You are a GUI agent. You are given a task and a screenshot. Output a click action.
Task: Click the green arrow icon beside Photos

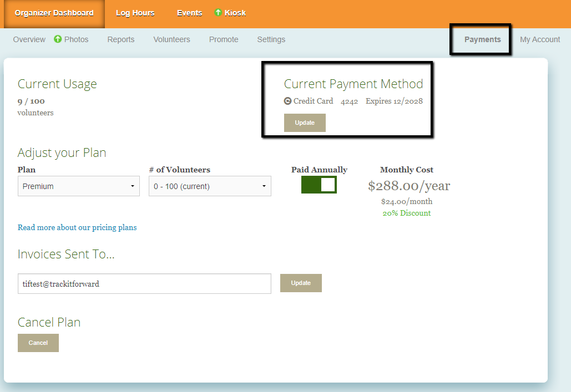[58, 39]
